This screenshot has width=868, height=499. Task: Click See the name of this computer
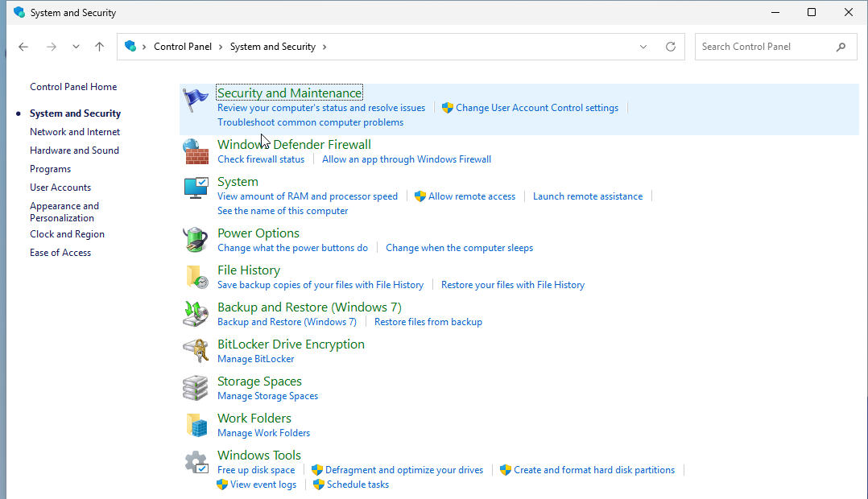tap(283, 211)
